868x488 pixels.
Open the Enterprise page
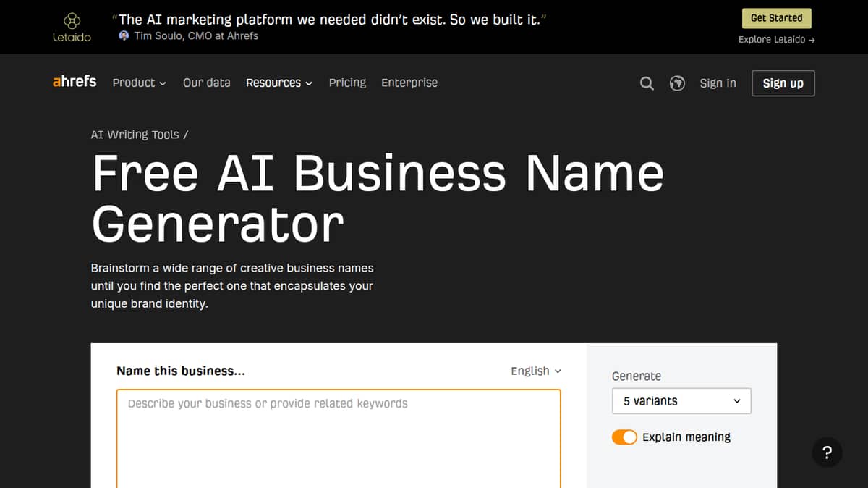[409, 83]
